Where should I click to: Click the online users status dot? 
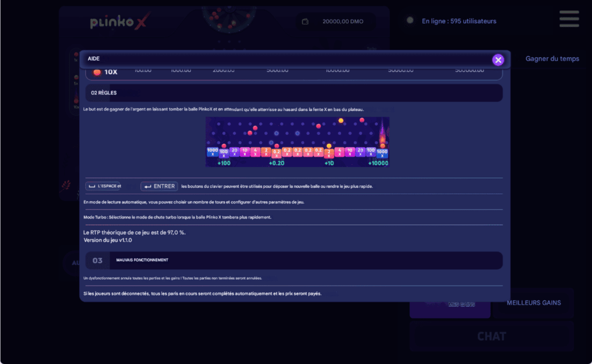point(410,21)
